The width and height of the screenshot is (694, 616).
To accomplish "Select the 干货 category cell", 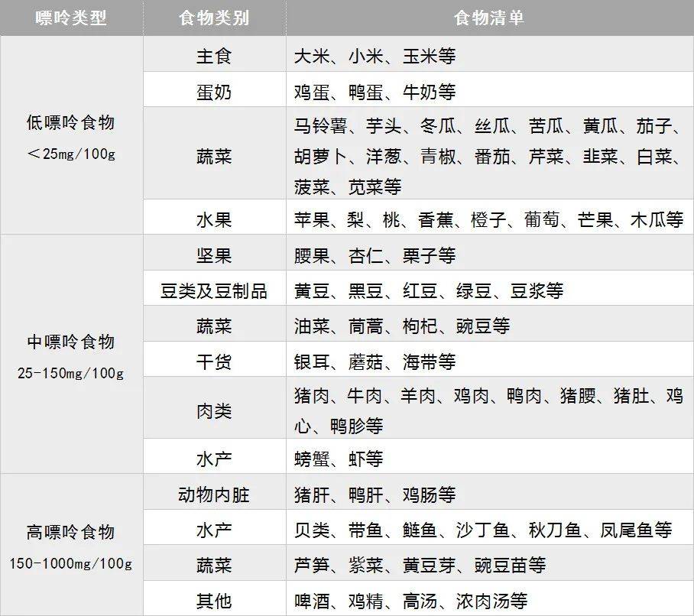I will [214, 361].
